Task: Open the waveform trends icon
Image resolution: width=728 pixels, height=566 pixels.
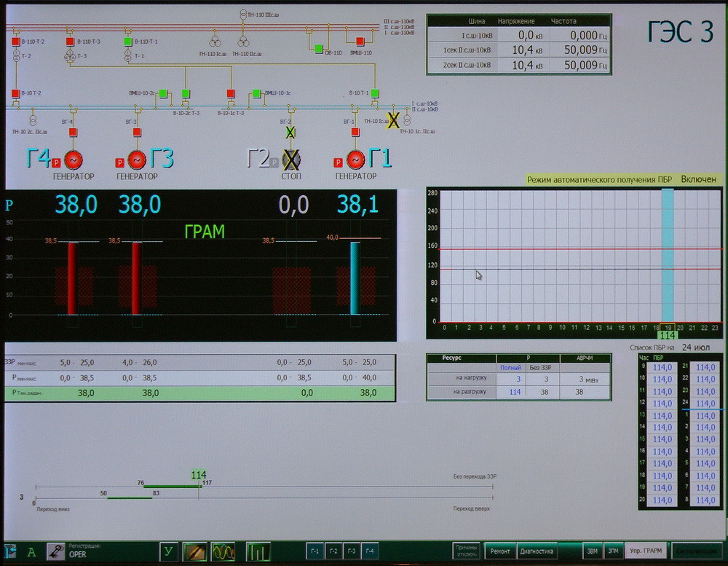Action: tap(223, 551)
